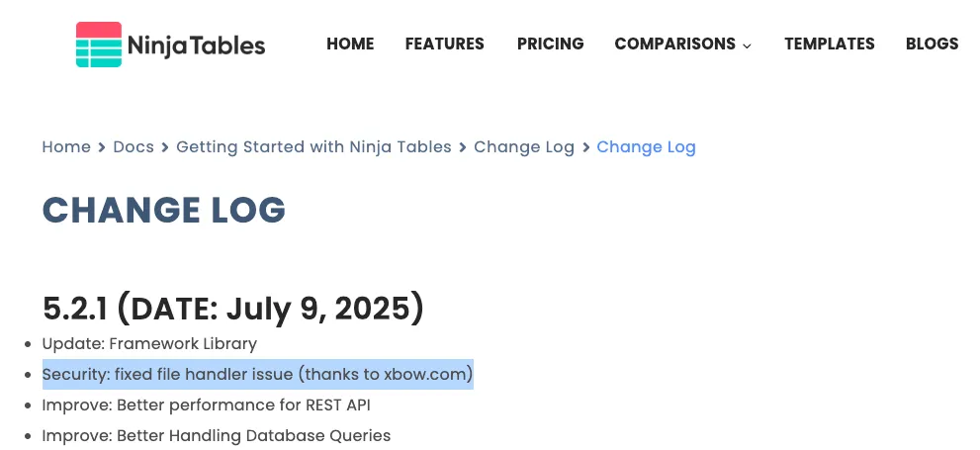Click the Update: Framework Library entry

click(149, 344)
